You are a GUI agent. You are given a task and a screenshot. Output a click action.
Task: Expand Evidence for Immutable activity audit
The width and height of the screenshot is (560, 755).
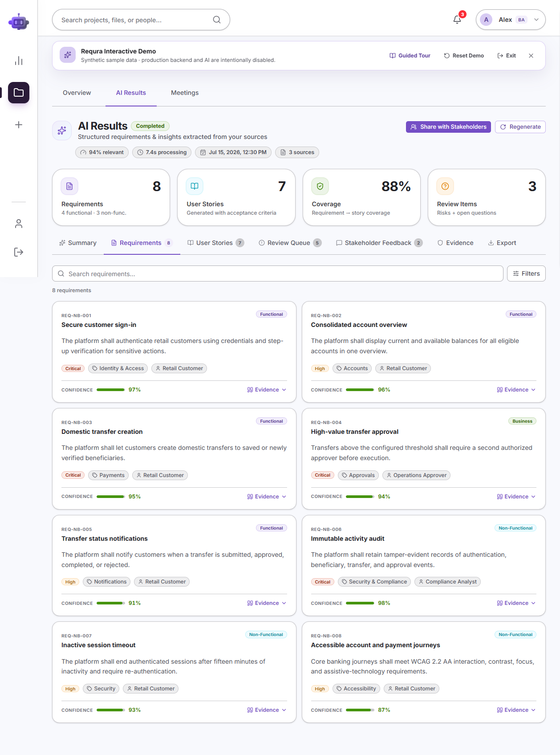tap(516, 603)
